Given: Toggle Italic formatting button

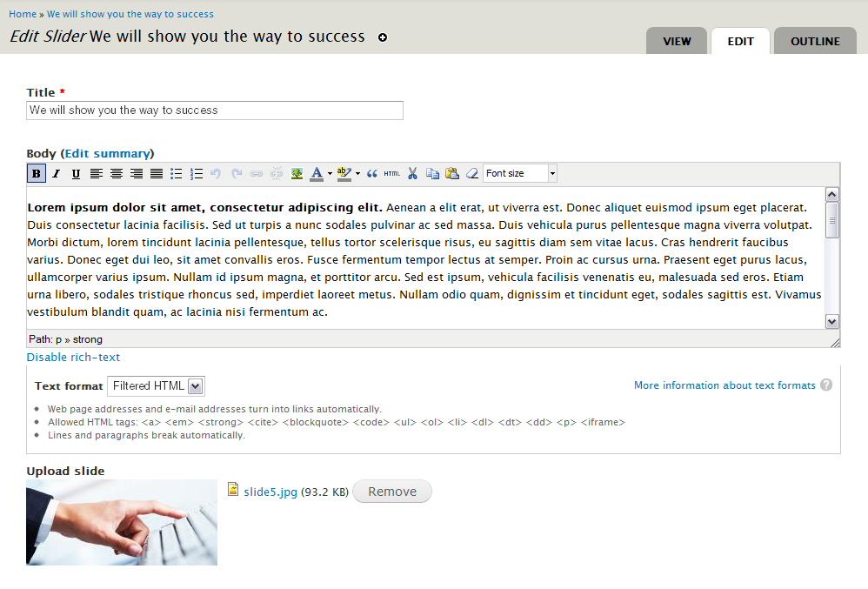Looking at the screenshot, I should pos(56,174).
